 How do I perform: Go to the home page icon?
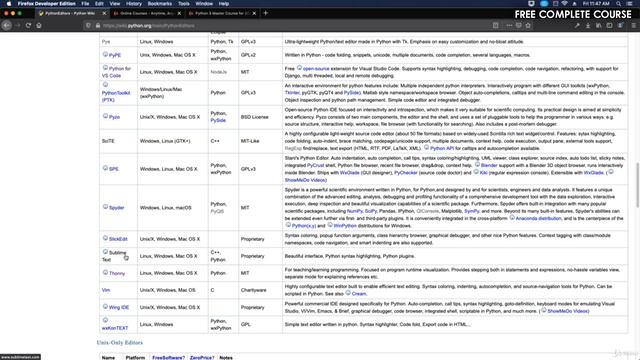click(39, 25)
